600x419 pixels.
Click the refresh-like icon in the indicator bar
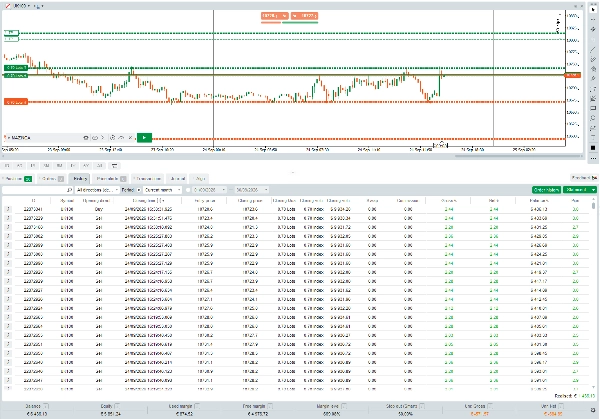[112, 138]
